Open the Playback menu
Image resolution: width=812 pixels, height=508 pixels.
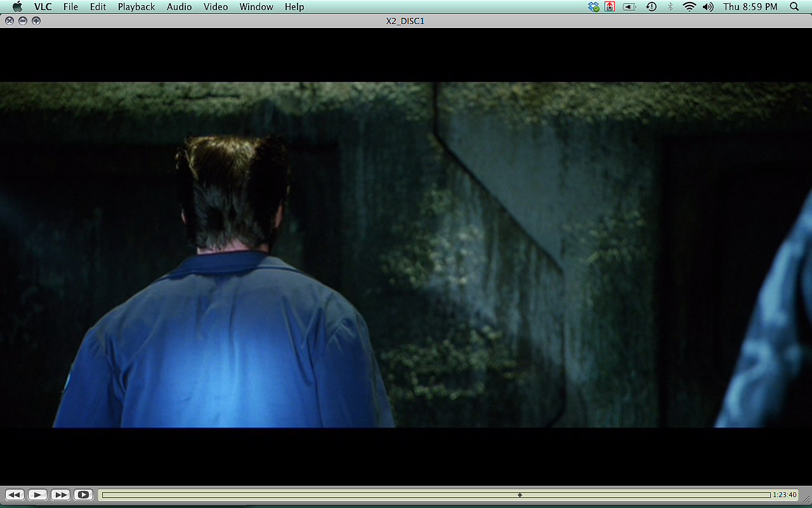(x=136, y=6)
